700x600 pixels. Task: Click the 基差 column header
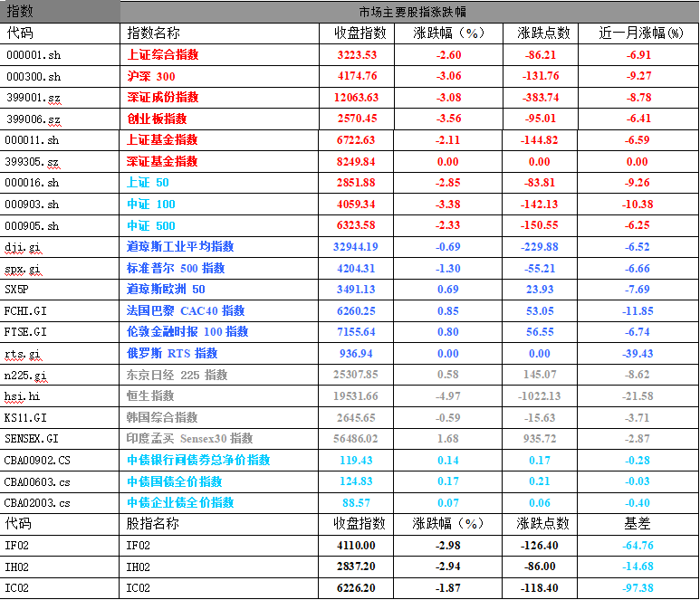tap(638, 524)
